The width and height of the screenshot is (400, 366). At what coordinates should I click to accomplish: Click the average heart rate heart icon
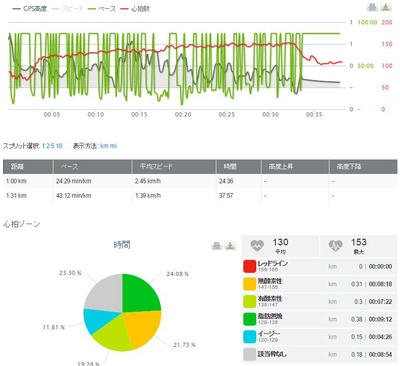(x=257, y=246)
